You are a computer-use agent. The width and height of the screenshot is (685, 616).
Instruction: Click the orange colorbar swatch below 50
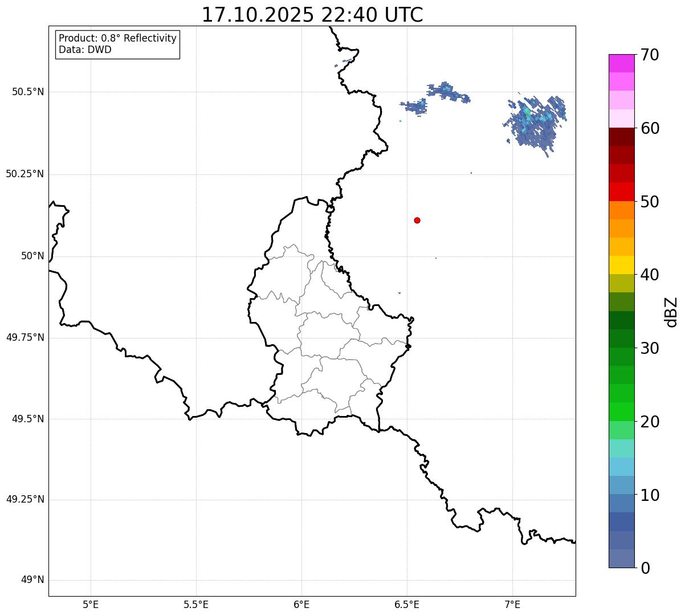pos(621,210)
